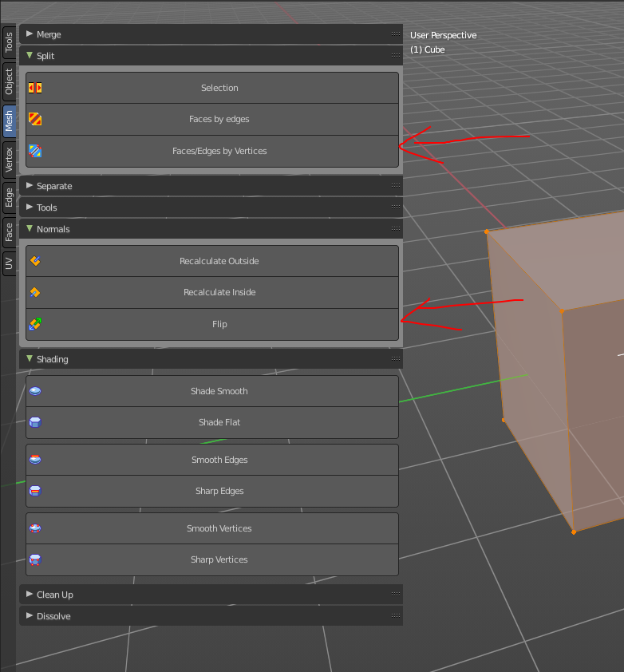Grab the Normals panel drag handle

[x=396, y=228]
